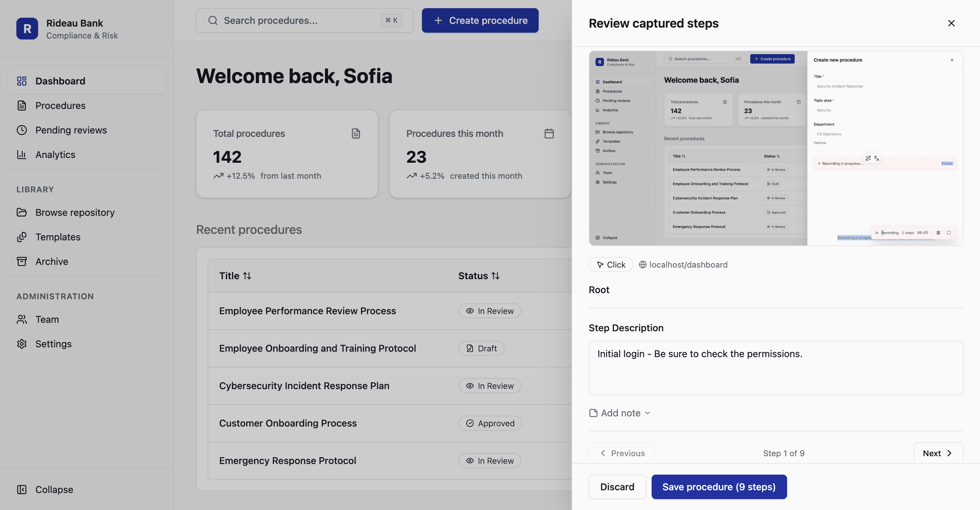Sort the table by Status column
Viewport: 980px width, 510px height.
478,276
